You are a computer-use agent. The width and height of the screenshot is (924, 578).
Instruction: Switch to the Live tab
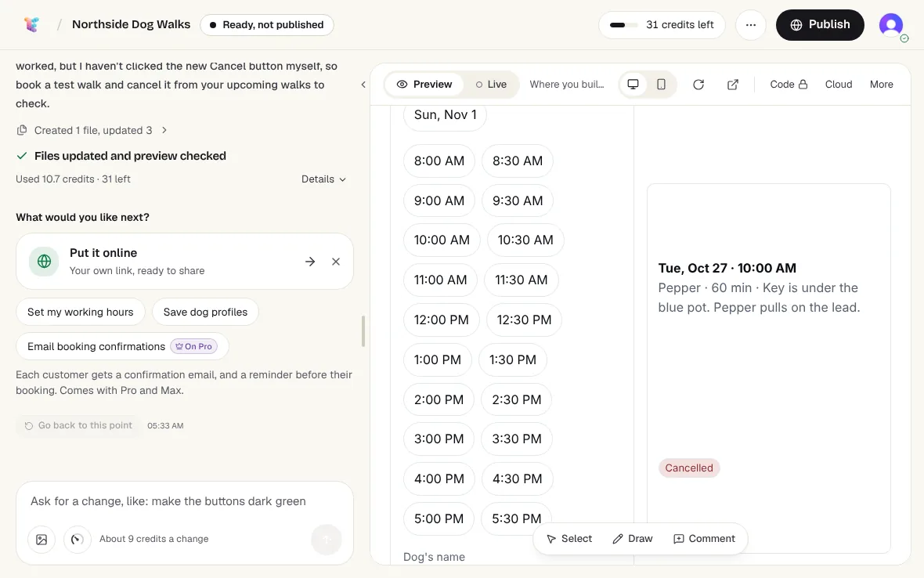(x=491, y=85)
